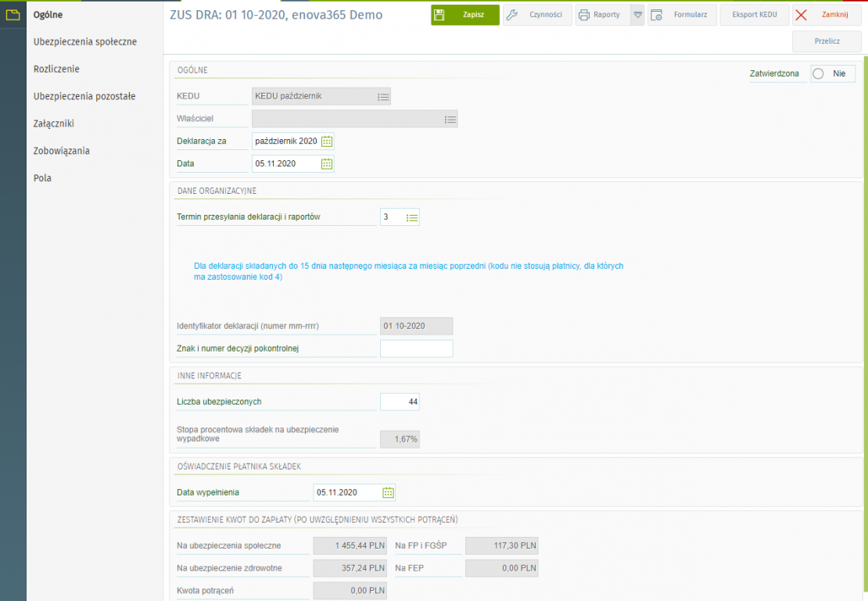Screen dimensions: 868x601
Task: Open calendar for Data wypełnienia field
Action: [388, 492]
